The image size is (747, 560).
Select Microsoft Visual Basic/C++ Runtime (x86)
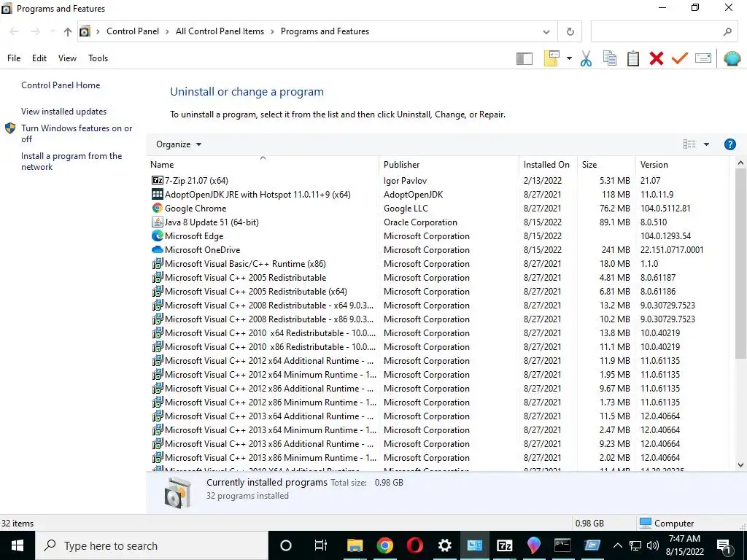[x=438, y=263]
